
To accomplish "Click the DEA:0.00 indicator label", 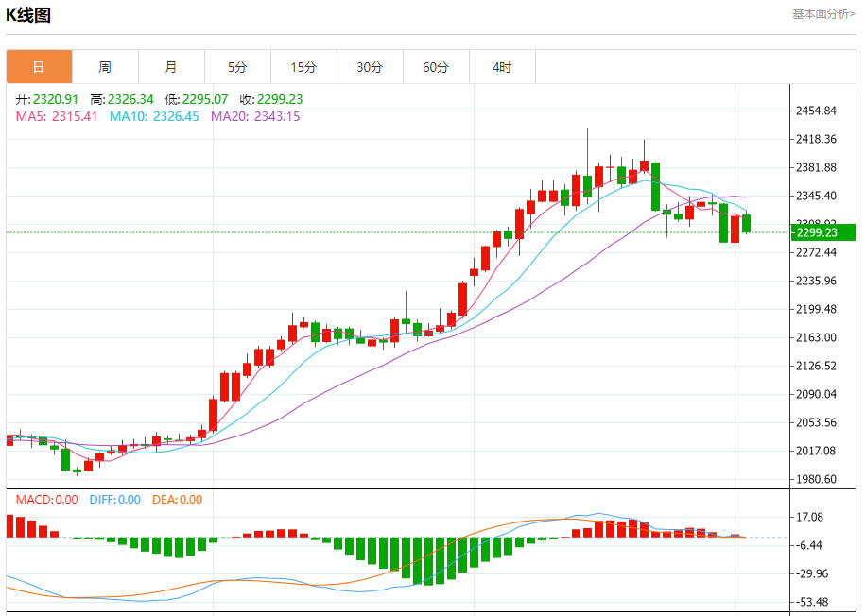I will (178, 500).
